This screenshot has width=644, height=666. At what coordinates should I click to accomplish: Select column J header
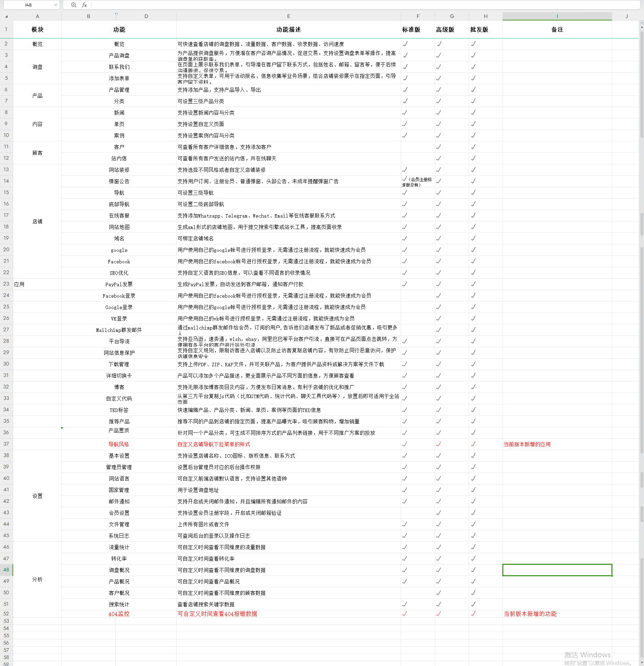pyautogui.click(x=626, y=16)
